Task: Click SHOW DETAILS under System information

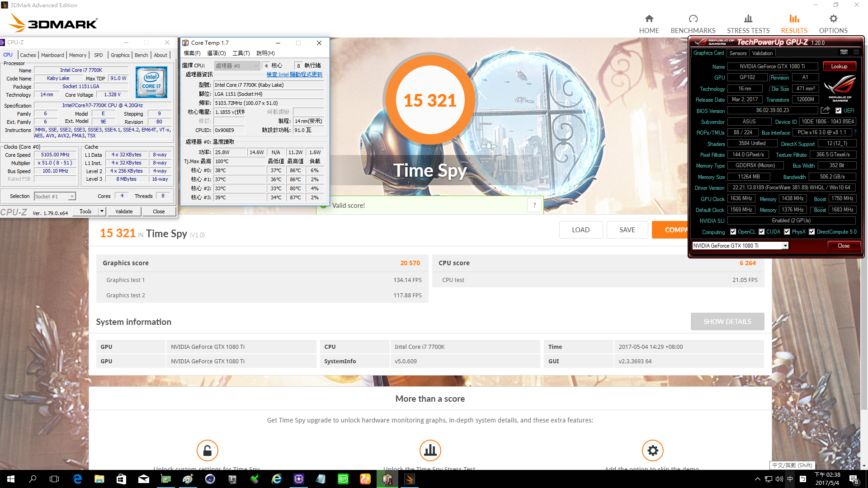Action: [x=727, y=321]
